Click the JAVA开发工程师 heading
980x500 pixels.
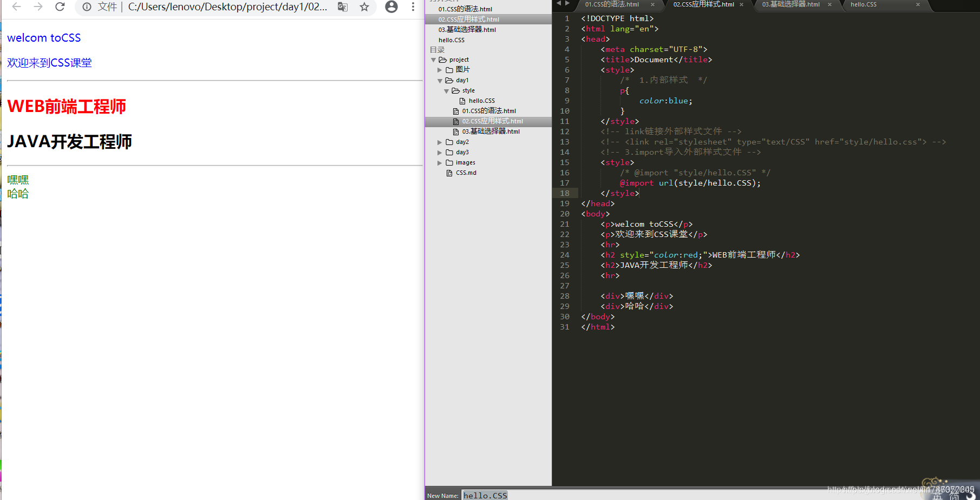(x=69, y=142)
